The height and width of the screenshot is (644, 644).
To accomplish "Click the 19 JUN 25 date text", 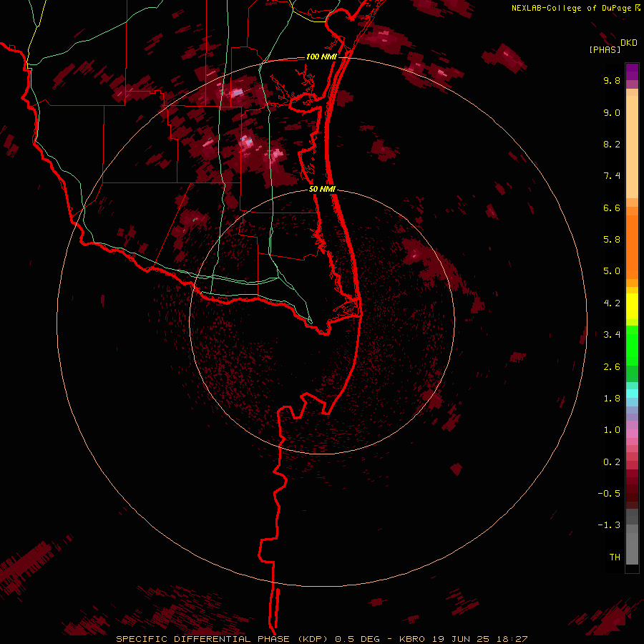I will coord(462,639).
